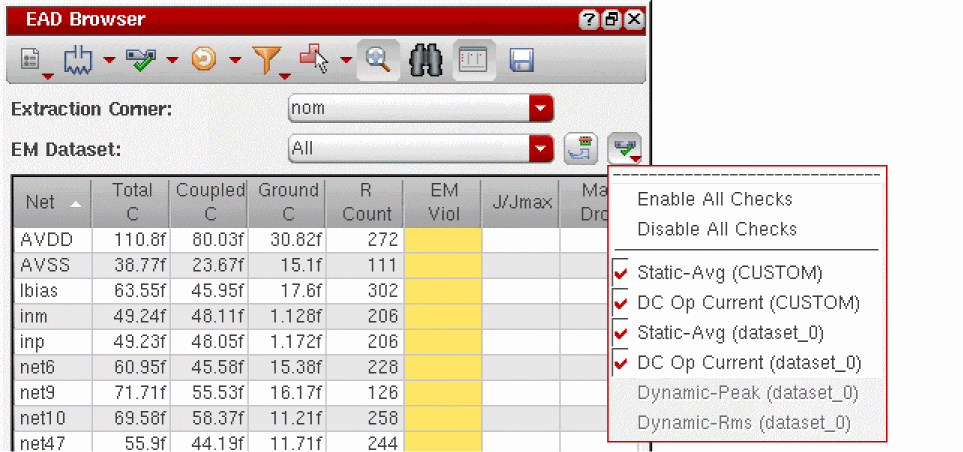Expand the arrow next to select-shape icon
The width and height of the screenshot is (963, 452).
click(x=346, y=60)
